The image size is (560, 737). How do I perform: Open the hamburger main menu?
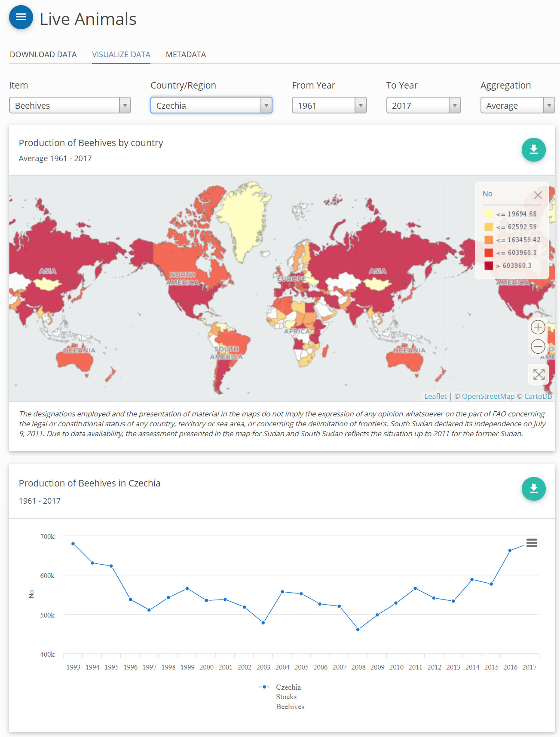[x=21, y=18]
